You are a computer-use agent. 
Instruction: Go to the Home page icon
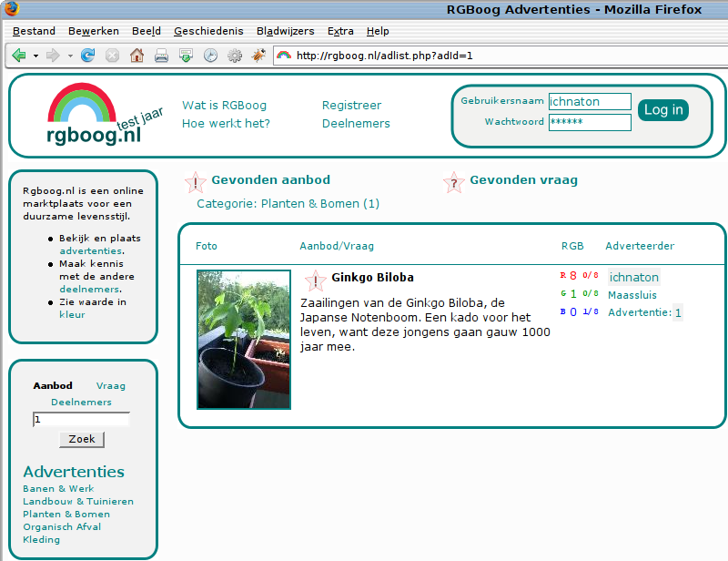(x=136, y=56)
